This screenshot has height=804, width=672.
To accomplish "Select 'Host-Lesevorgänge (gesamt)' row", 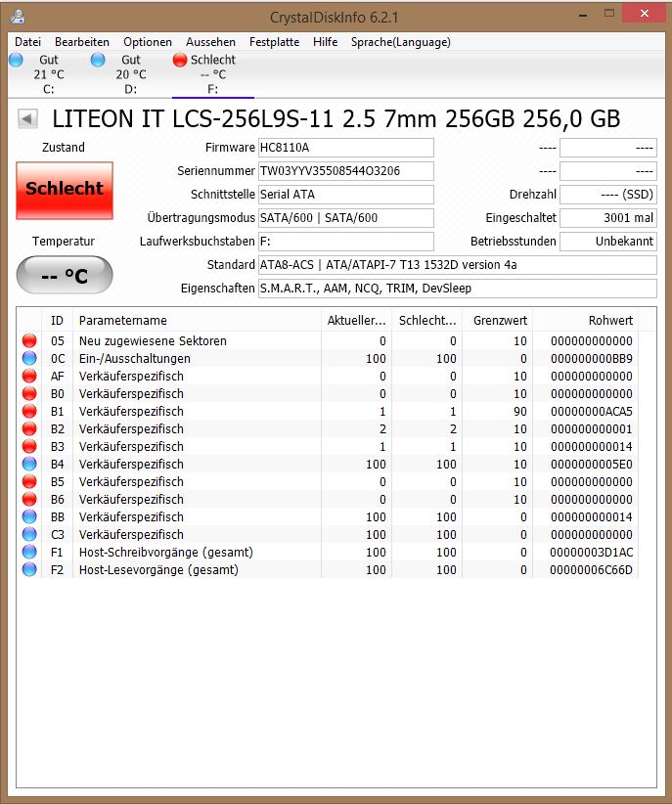I will click(329, 569).
